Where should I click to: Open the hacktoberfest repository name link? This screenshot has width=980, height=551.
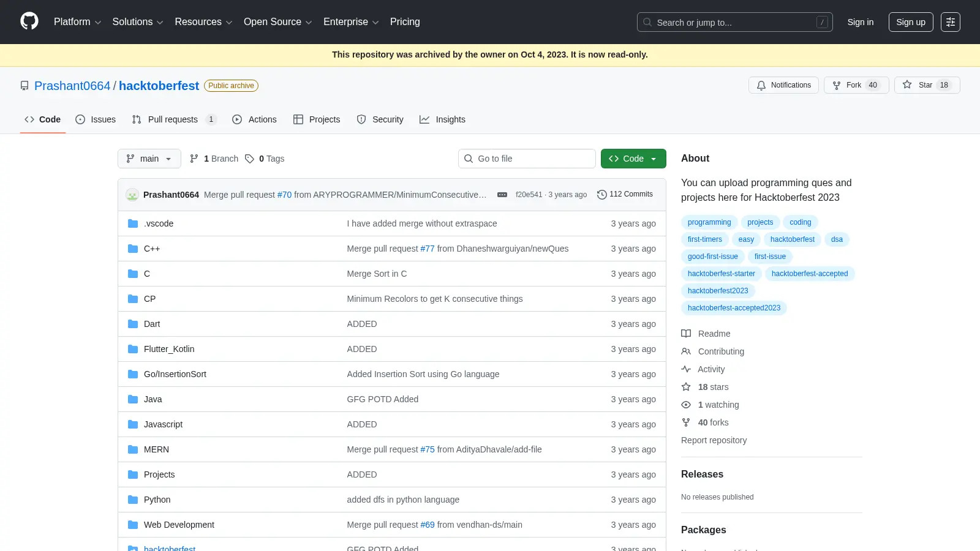pos(159,86)
